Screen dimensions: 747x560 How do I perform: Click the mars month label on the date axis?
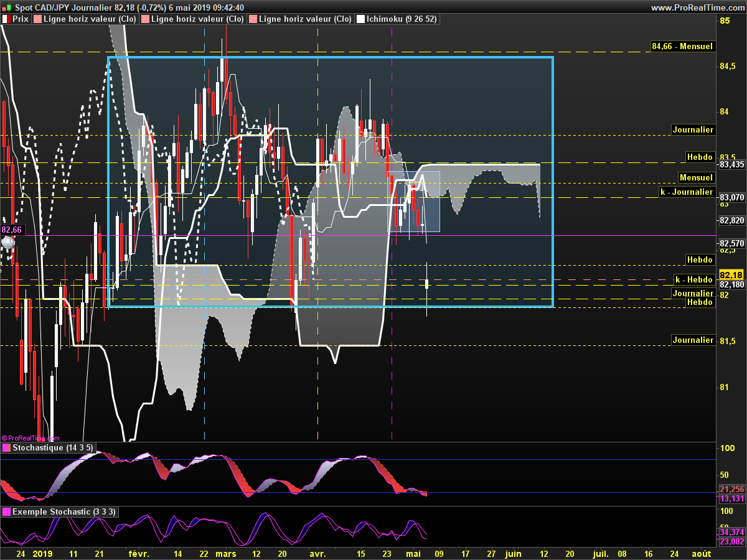(225, 553)
